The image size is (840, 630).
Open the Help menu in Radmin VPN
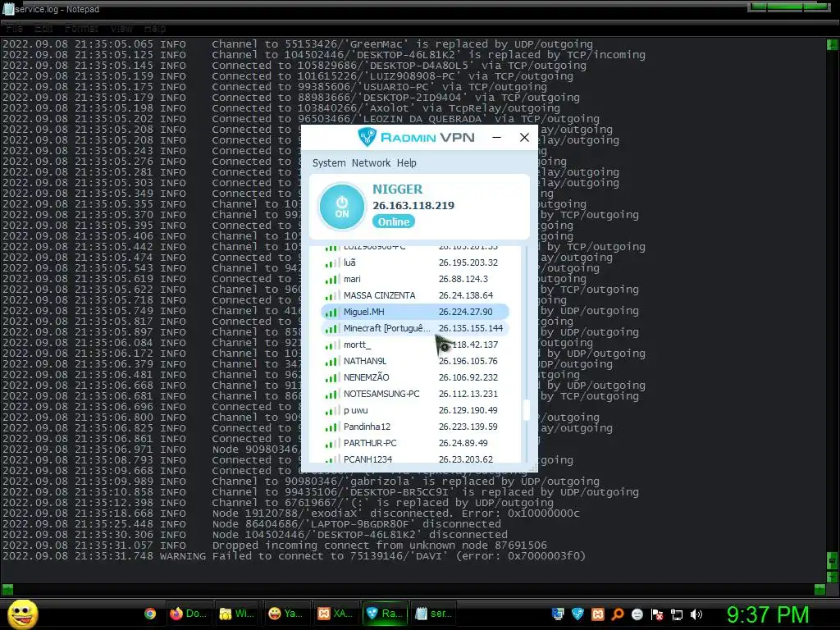(407, 163)
